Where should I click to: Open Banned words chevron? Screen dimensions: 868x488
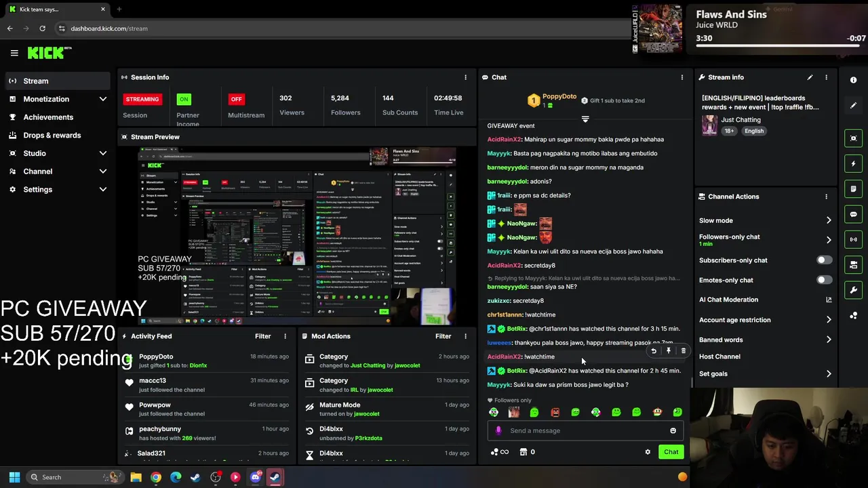tap(829, 340)
